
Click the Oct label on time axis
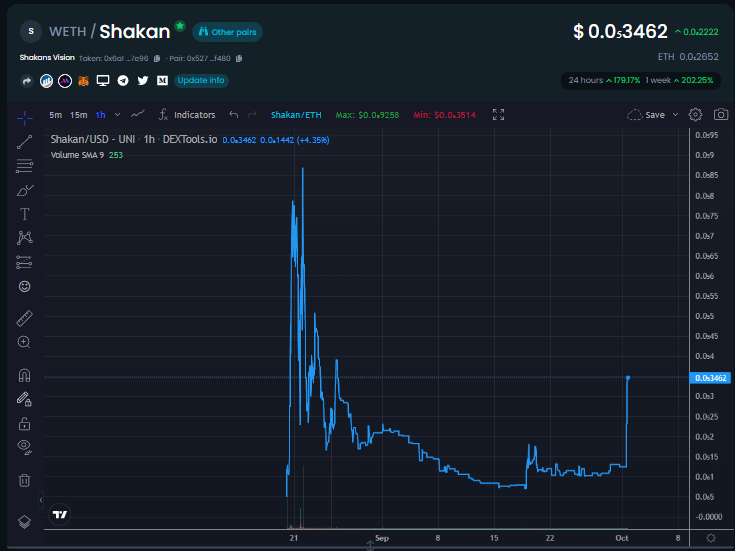coord(622,538)
